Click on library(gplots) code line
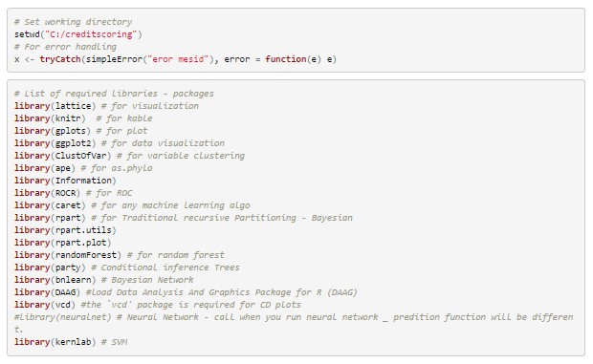The height and width of the screenshot is (364, 593). point(80,131)
